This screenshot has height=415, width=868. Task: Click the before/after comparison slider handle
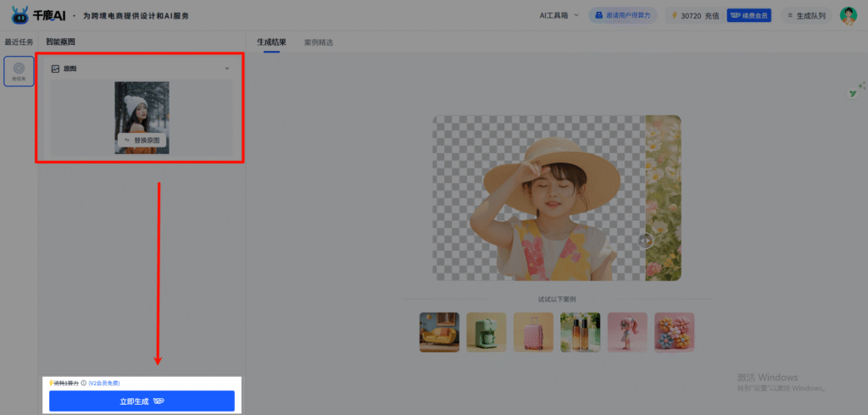[x=646, y=241]
